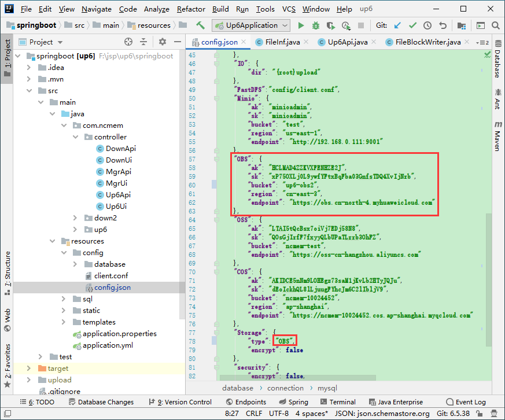Click the editor horizontal scrollbar thumb
Viewport: 505px width, 420px height.
297,378
